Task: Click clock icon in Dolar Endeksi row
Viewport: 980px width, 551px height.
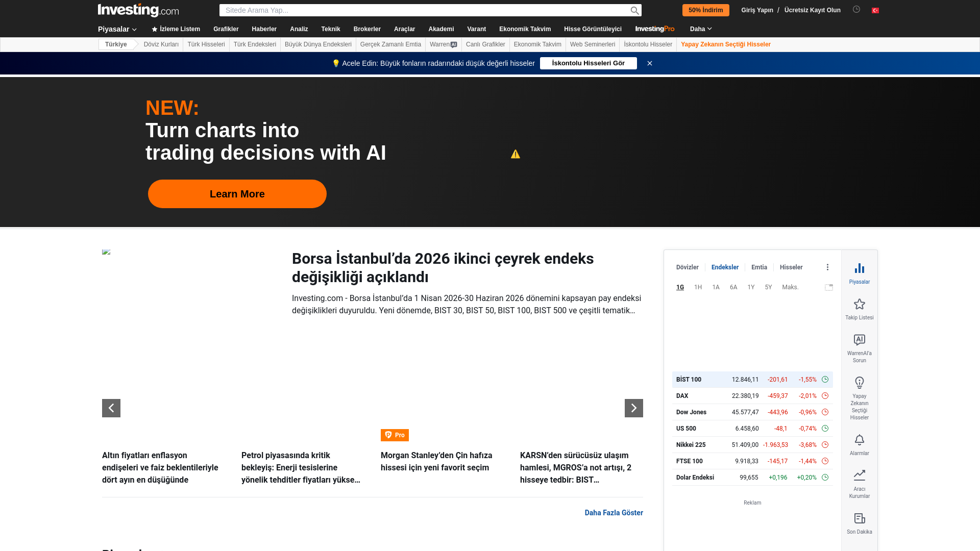Action: coord(825,478)
